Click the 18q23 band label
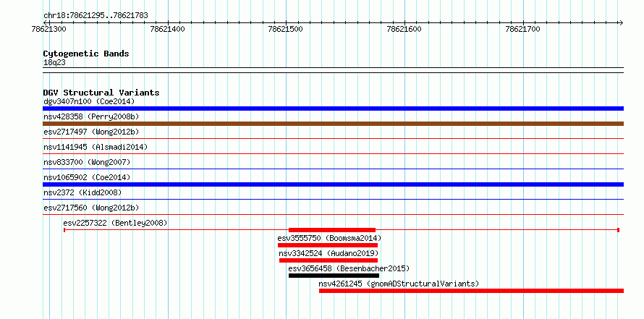 click(54, 63)
